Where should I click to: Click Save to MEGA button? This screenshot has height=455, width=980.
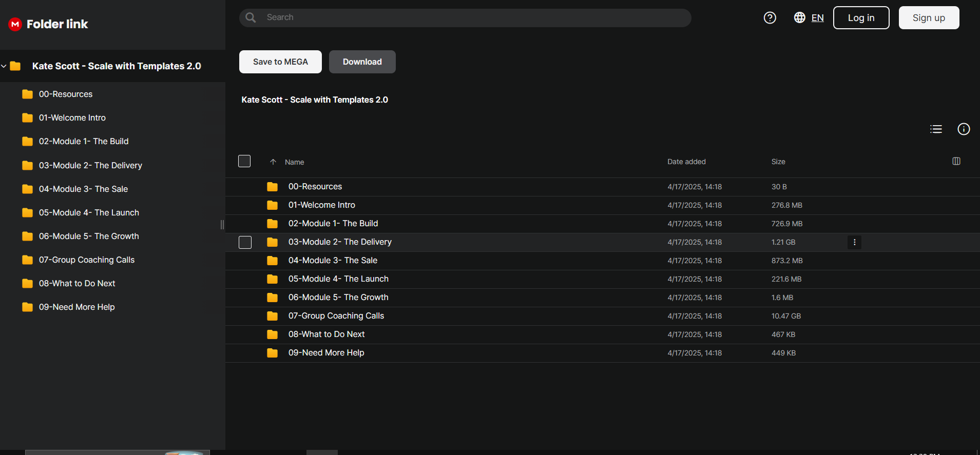click(x=280, y=62)
